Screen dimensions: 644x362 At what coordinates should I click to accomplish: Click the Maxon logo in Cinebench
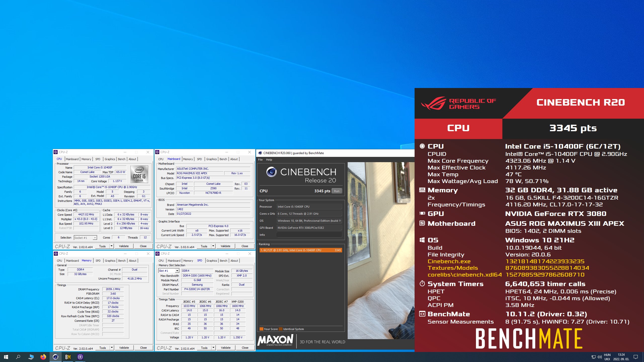[275, 340]
